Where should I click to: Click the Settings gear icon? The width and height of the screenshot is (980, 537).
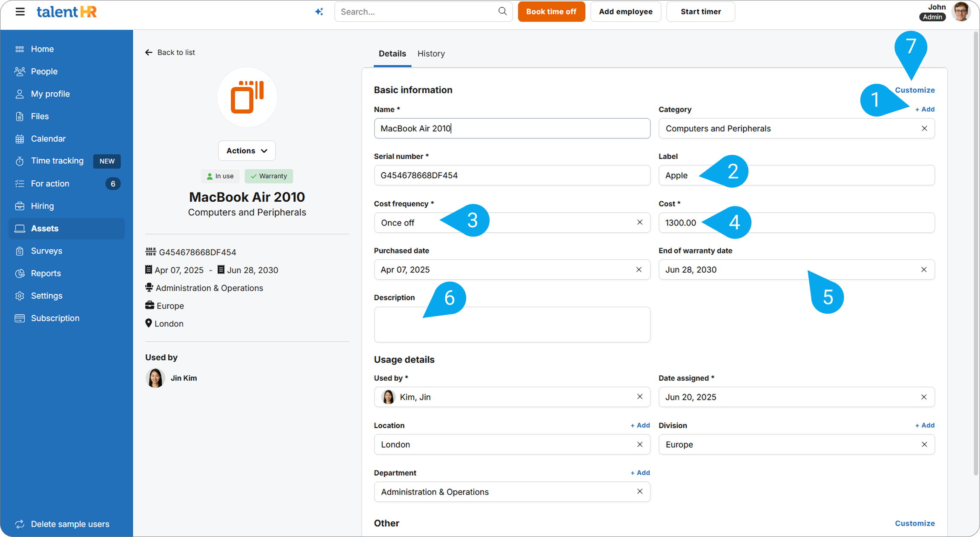pos(20,296)
